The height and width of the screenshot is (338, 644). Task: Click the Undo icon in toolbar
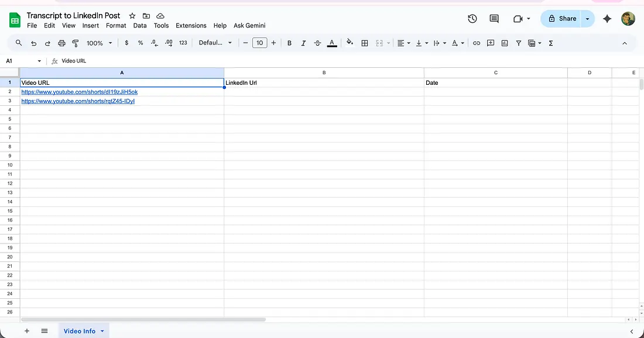(33, 43)
